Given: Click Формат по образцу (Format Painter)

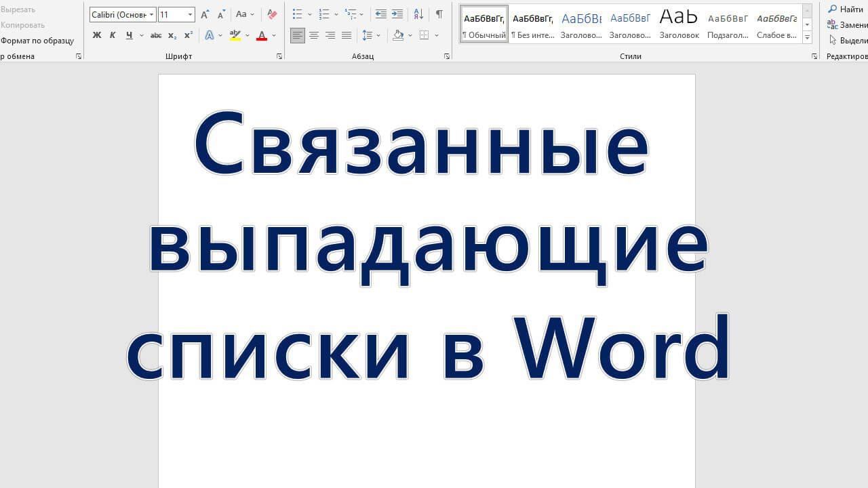Looking at the screenshot, I should [x=37, y=41].
